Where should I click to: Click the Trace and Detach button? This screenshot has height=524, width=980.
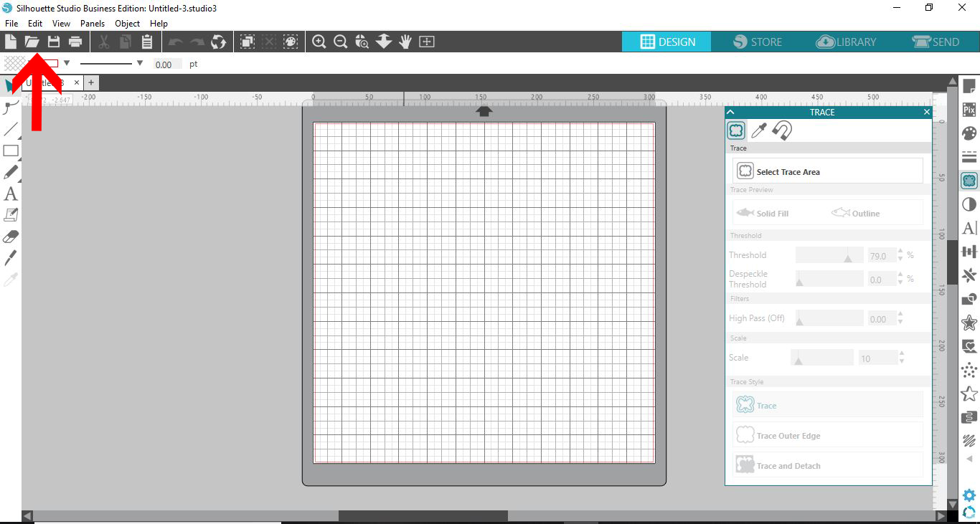(828, 465)
